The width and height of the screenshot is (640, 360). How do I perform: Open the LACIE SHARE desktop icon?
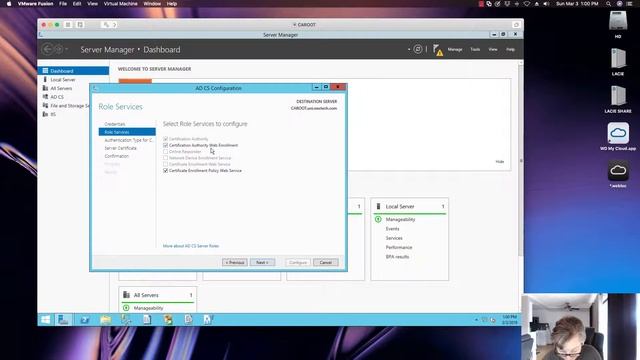(618, 96)
